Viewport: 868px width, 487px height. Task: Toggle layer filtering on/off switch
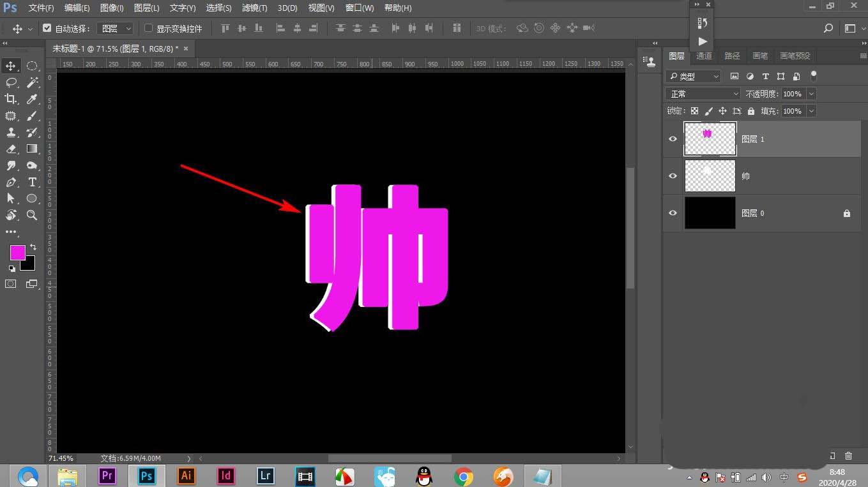point(813,75)
